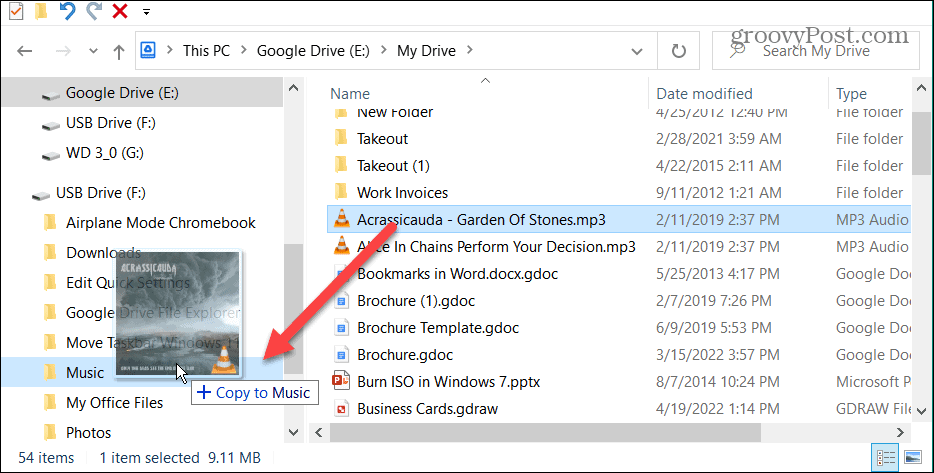Switch to details view in status bar
934x473 pixels.
(886, 457)
